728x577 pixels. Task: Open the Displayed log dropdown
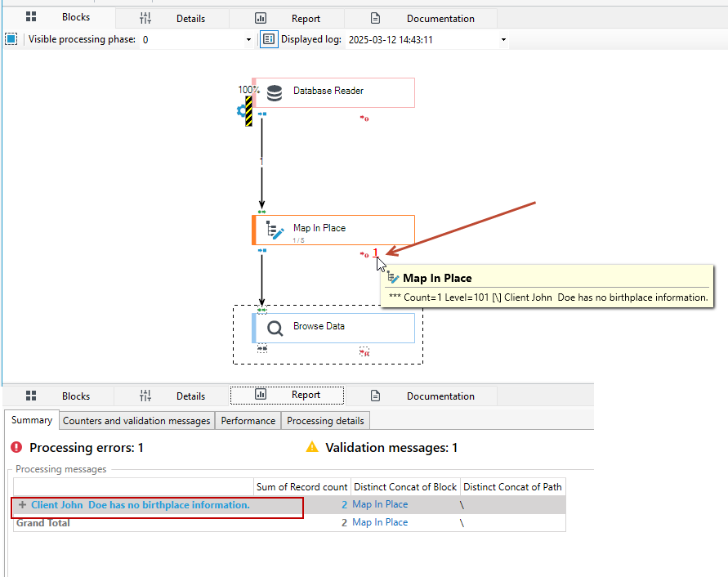click(x=503, y=40)
